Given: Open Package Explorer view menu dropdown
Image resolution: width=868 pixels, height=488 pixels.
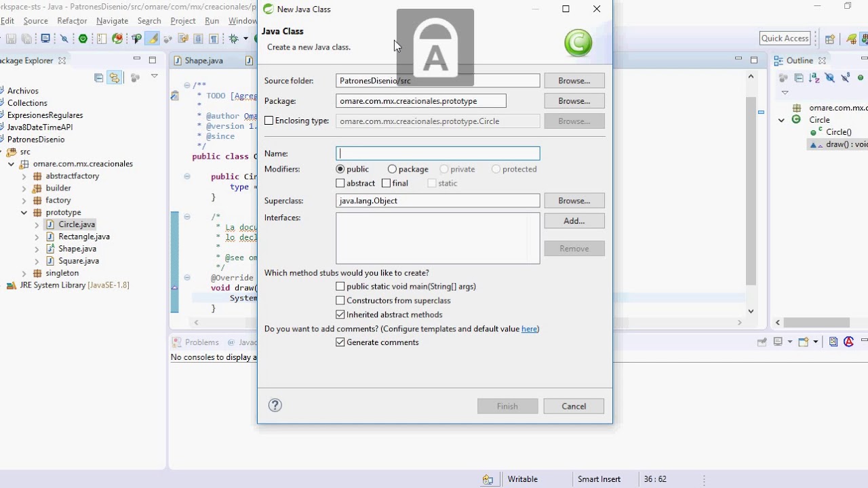Looking at the screenshot, I should tap(154, 76).
